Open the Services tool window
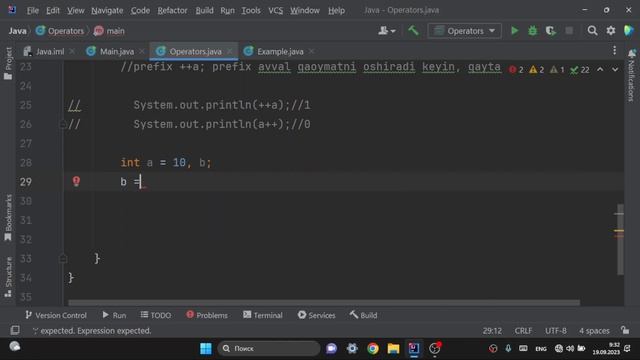 pyautogui.click(x=316, y=315)
